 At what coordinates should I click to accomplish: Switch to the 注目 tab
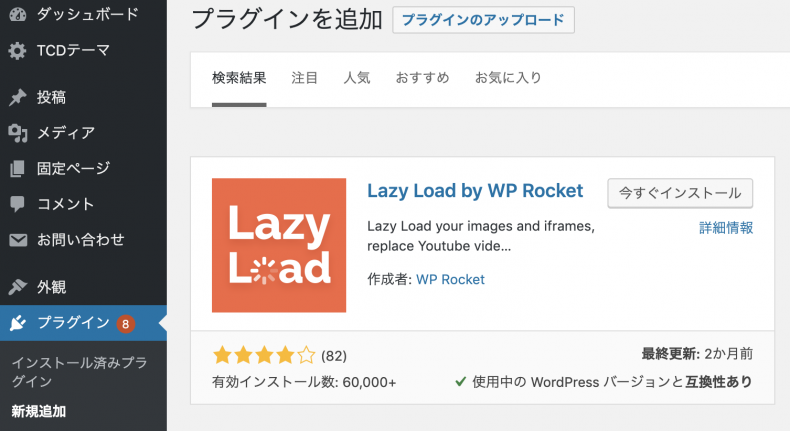(x=304, y=78)
